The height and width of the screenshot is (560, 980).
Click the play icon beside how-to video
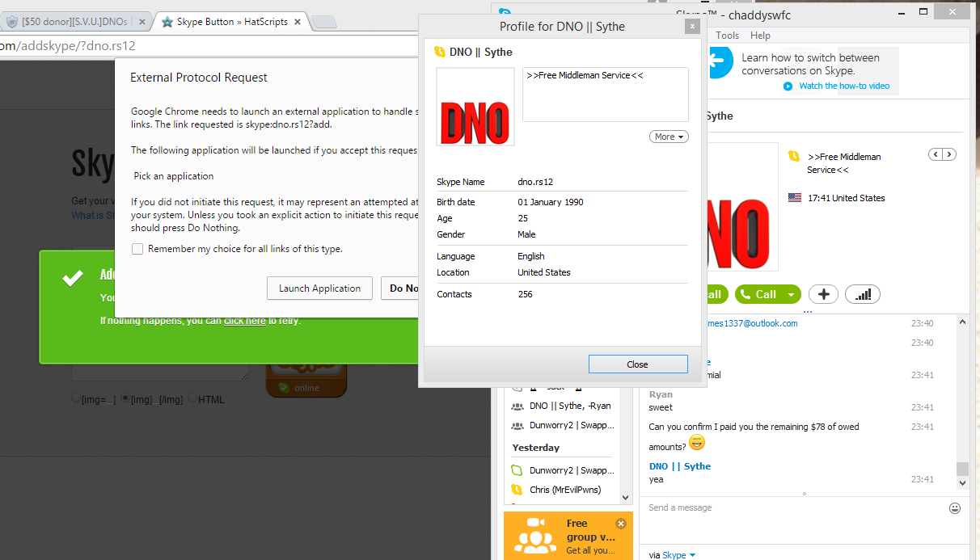pyautogui.click(x=788, y=86)
